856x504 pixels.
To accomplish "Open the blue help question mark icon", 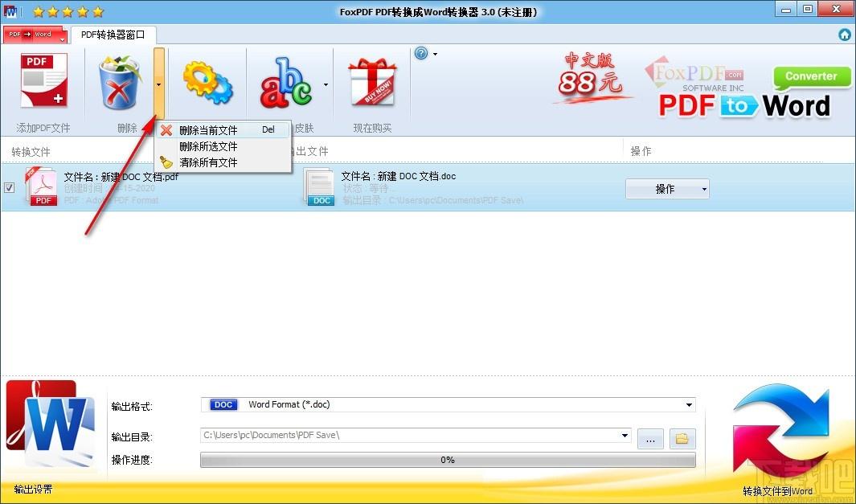I will [421, 54].
